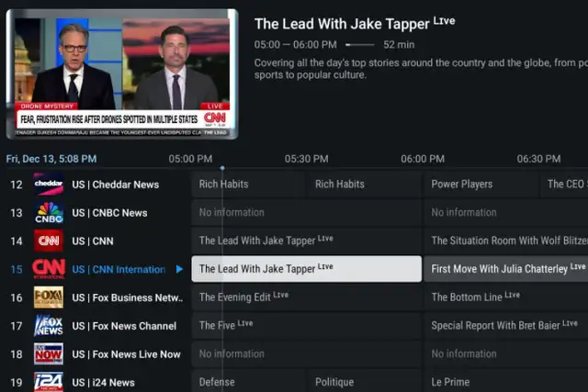The image size is (588, 392).
Task: Select 05:00 PM No information on Fox News Live Now
Action: coord(307,353)
